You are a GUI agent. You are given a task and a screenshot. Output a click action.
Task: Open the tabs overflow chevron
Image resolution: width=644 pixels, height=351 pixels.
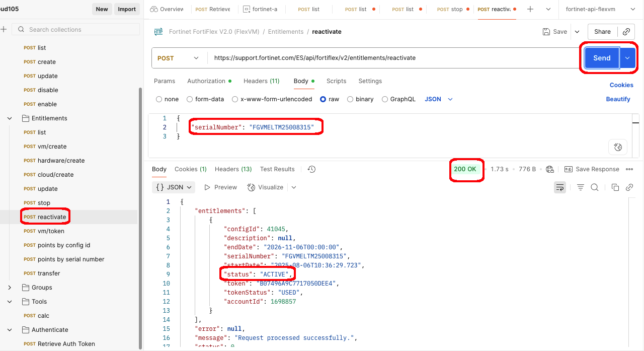tap(548, 9)
